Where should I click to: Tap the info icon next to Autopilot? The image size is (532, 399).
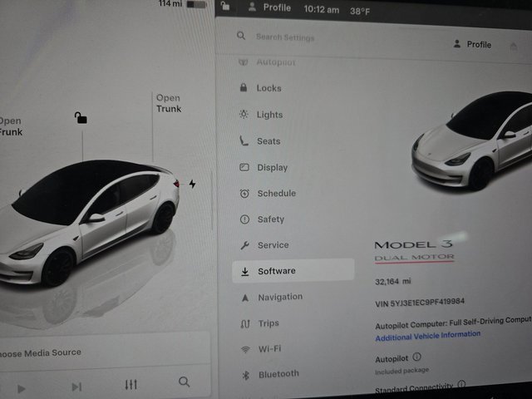click(417, 357)
